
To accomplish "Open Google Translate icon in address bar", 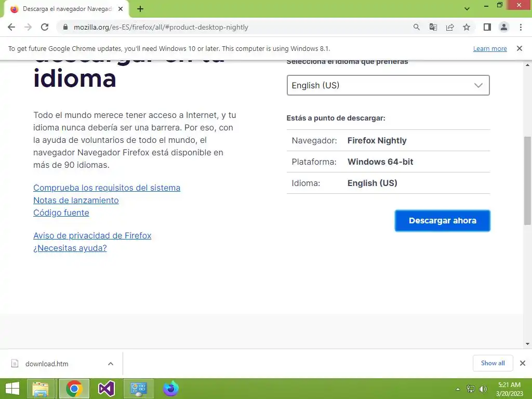I will point(433,27).
